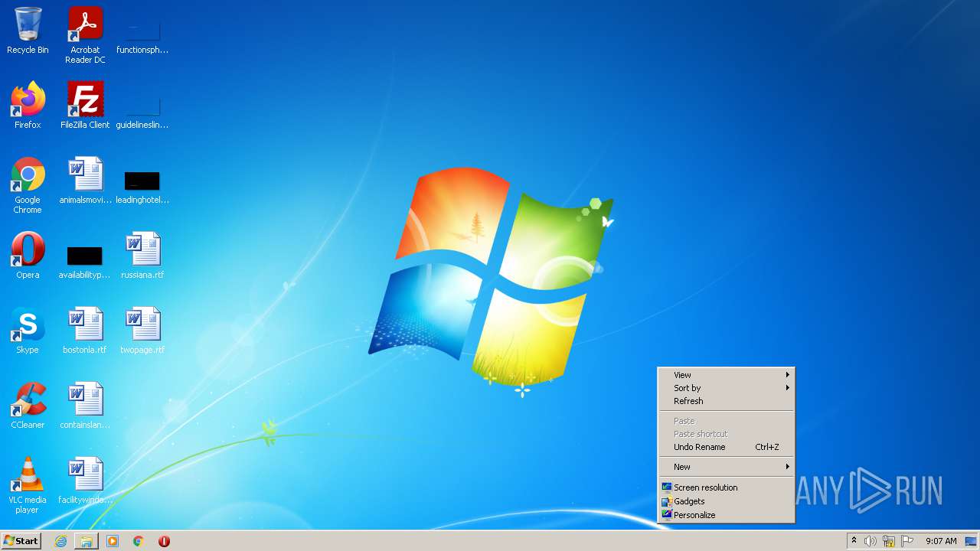Viewport: 980px width, 551px height.
Task: Open Screen resolution settings
Action: tap(726, 487)
